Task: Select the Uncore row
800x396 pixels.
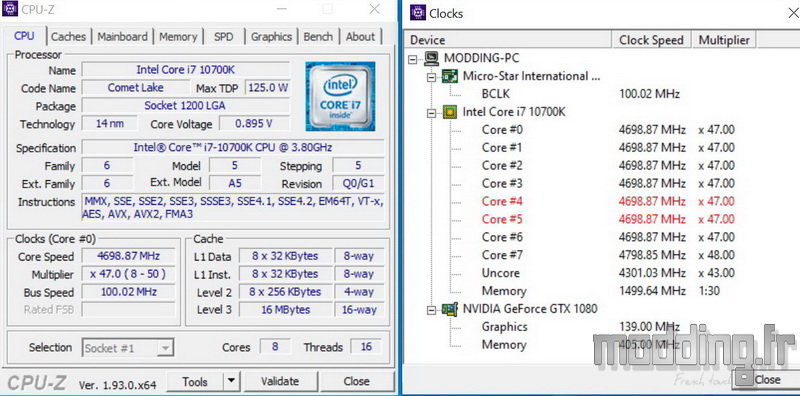Action: click(608, 273)
